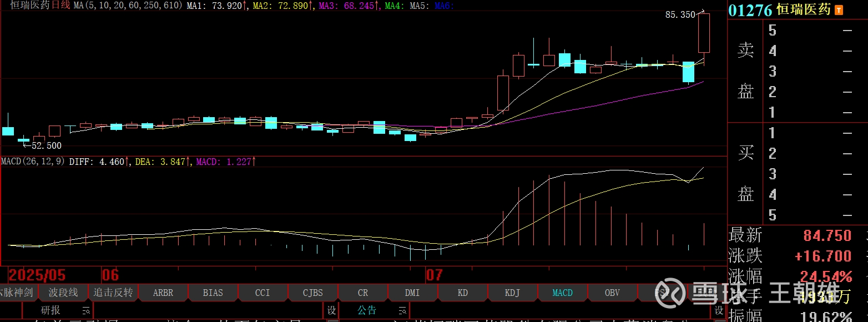Viewport: 868px width, 322px height.
Task: Click the stock code 01276
Action: [x=750, y=11]
